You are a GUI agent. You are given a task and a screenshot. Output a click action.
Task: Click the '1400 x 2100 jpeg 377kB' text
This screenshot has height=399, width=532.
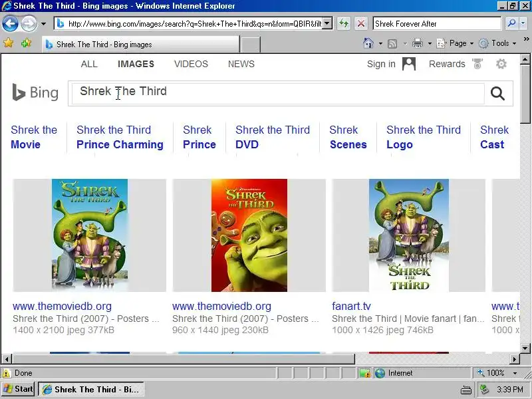63,330
